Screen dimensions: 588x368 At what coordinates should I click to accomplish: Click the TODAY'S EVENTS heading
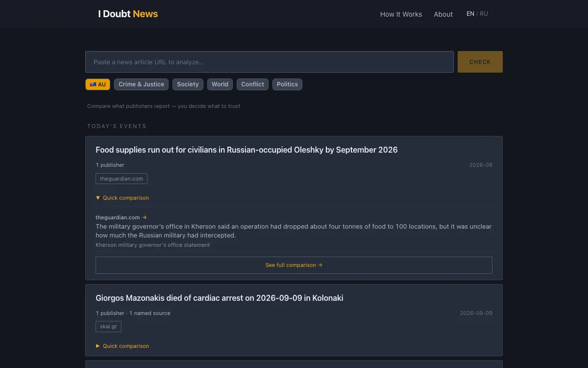117,126
